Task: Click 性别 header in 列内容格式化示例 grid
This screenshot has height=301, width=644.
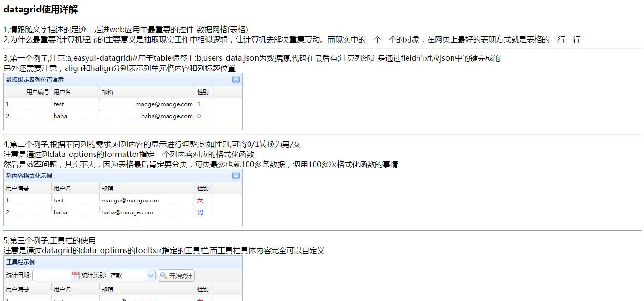Action: [x=203, y=188]
